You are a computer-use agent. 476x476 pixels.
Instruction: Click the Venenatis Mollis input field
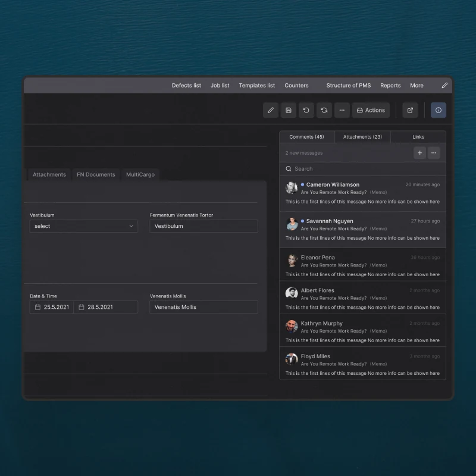tap(203, 307)
